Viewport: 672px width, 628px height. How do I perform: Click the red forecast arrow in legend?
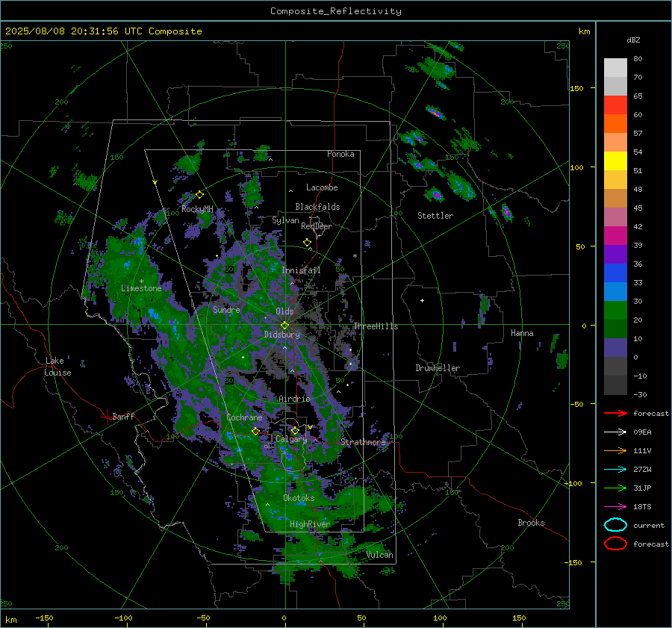point(615,413)
